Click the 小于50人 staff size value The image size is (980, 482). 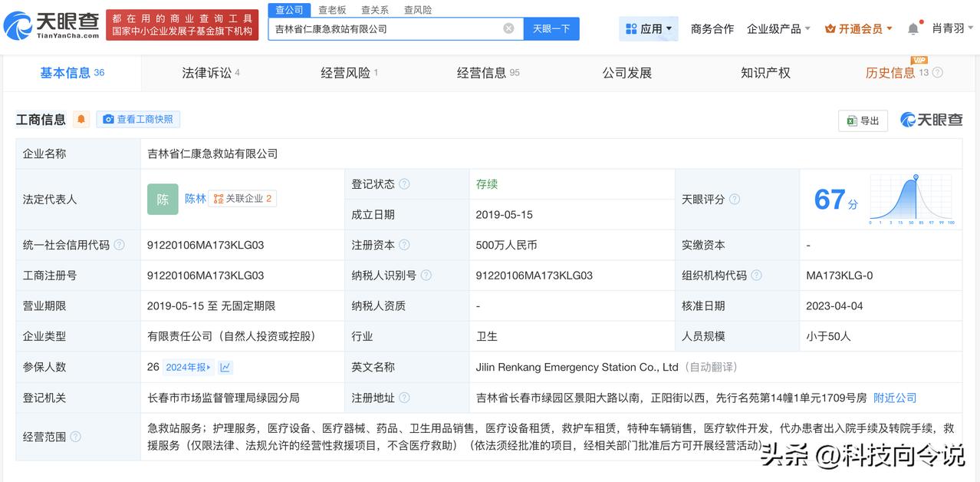(828, 336)
